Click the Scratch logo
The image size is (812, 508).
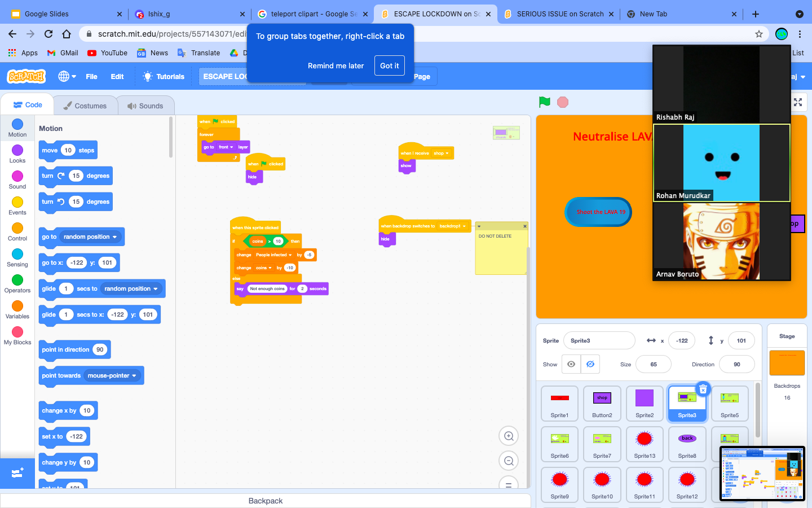tap(26, 76)
